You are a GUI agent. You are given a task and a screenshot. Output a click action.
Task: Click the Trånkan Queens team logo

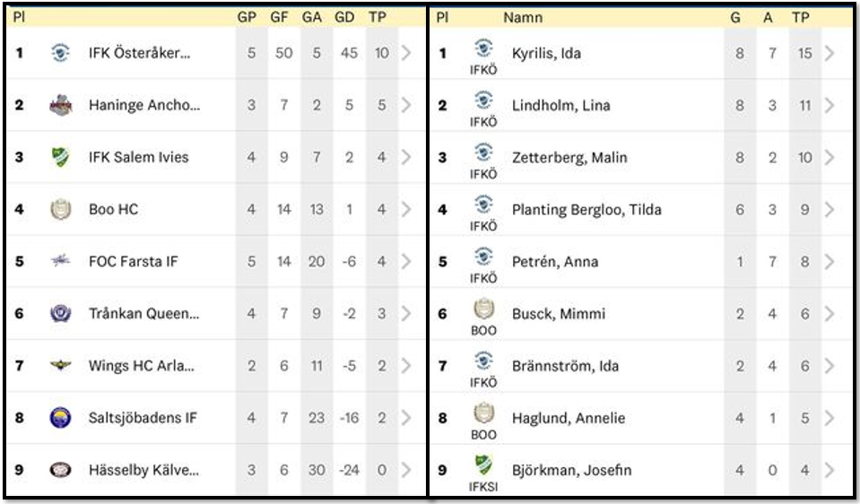click(60, 313)
